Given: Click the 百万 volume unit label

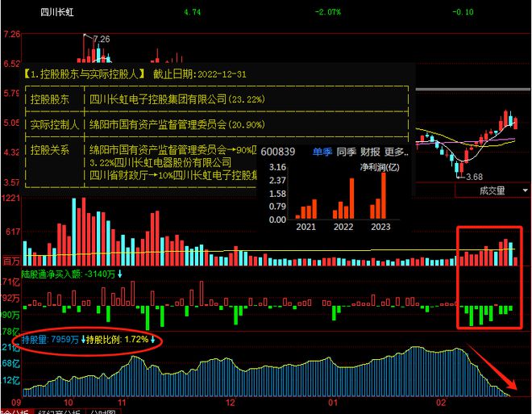Looking at the screenshot, I should pyautogui.click(x=11, y=261).
